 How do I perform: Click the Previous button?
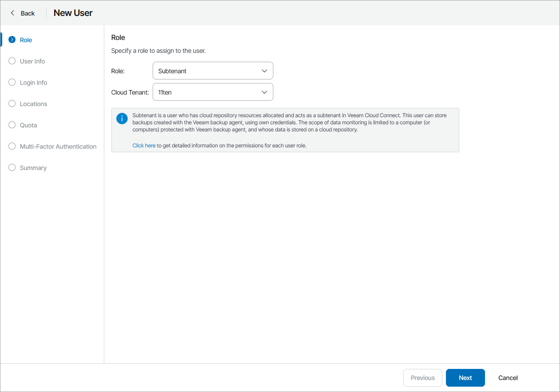coord(422,378)
